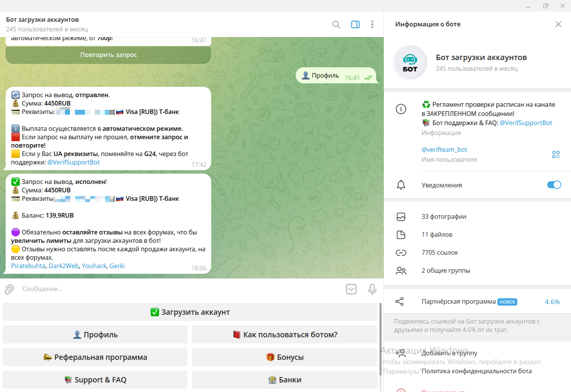The height and width of the screenshot is (392, 571).
Task: Open the 7705 ссылок shared links
Action: [440, 252]
